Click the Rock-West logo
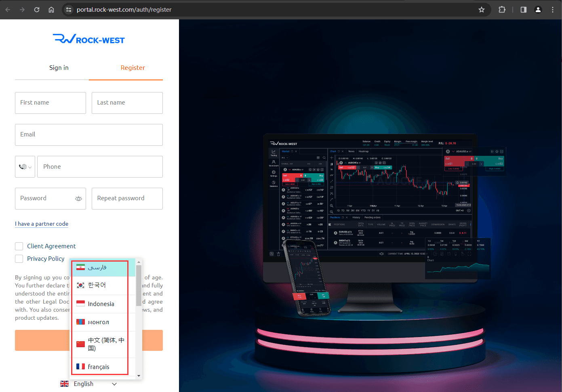 89,39
